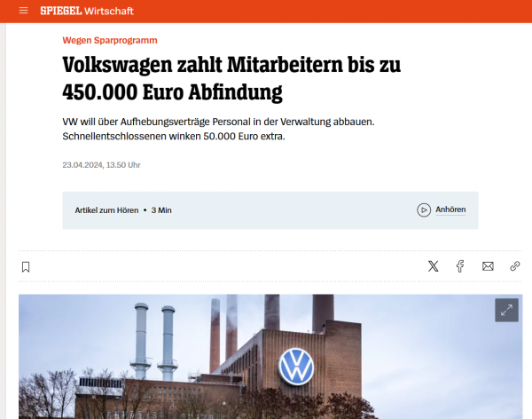Copy the article link

[x=515, y=266]
